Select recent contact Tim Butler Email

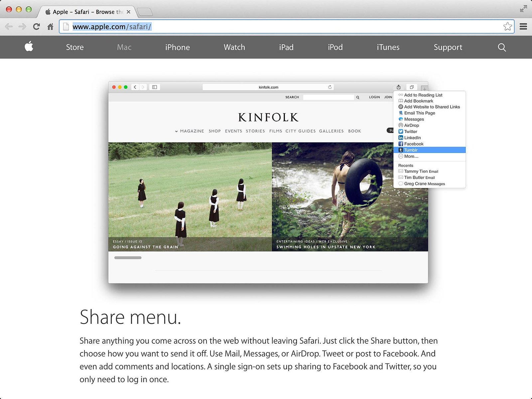[429, 177]
